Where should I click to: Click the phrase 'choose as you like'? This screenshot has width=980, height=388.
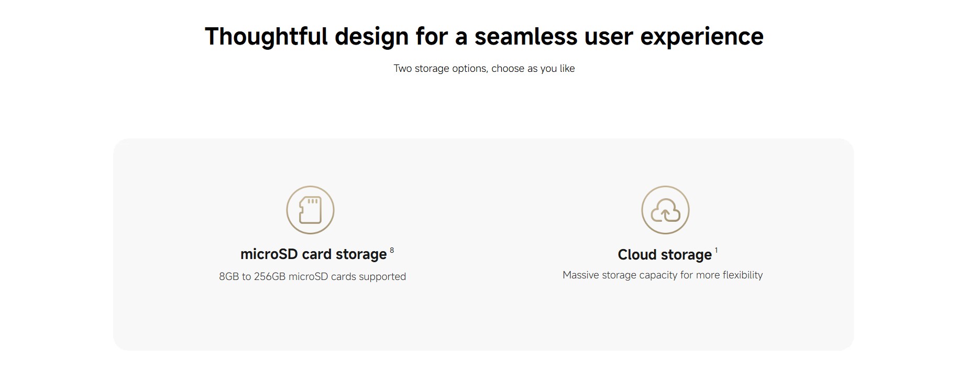click(533, 69)
